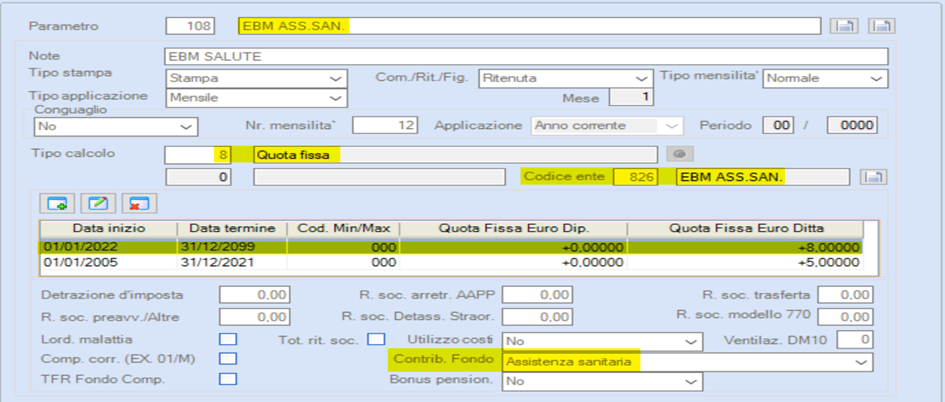Click the lookup icon directly after Parametro name field
Viewport: 945px width, 402px height.
click(x=844, y=26)
